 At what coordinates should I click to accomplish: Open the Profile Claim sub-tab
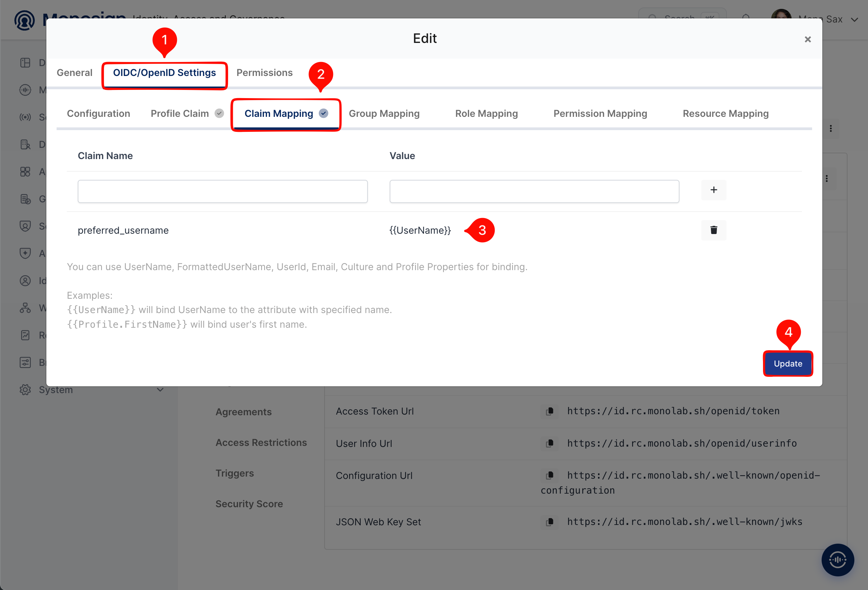[x=187, y=113]
